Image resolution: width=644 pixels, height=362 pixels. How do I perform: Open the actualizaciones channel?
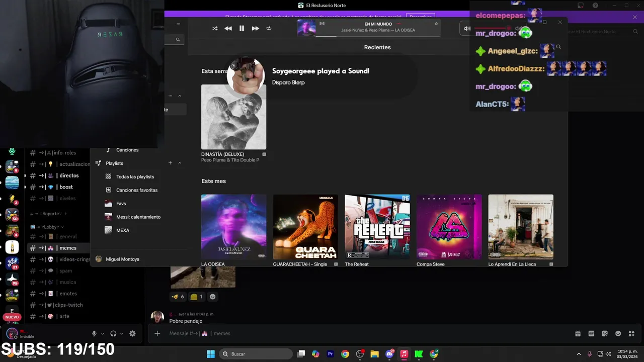pos(59,164)
